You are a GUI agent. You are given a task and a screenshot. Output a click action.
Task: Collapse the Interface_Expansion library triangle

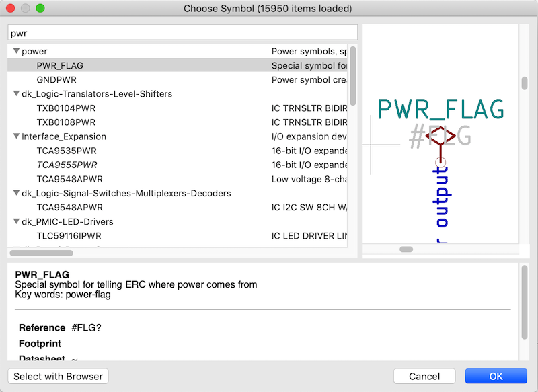(16, 136)
